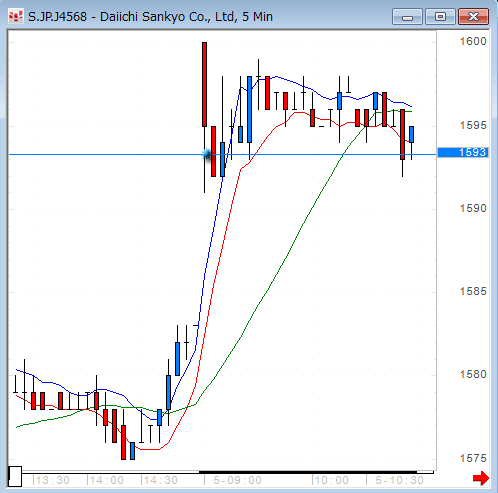The image size is (498, 493).
Task: Click the 10:00 time axis label
Action: (x=332, y=481)
